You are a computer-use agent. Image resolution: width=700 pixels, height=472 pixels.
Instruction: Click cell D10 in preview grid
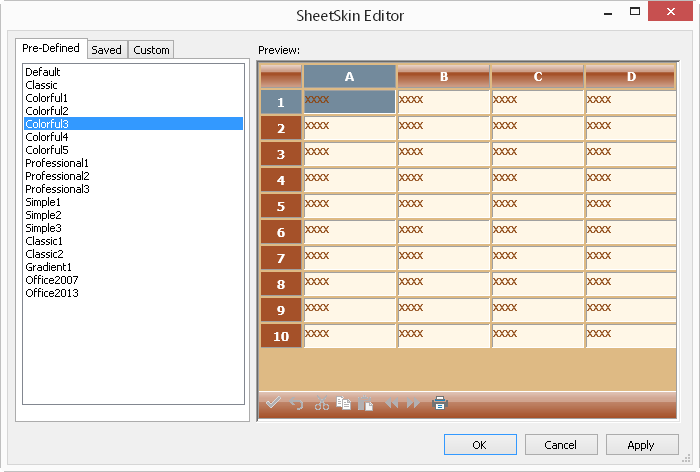click(631, 336)
